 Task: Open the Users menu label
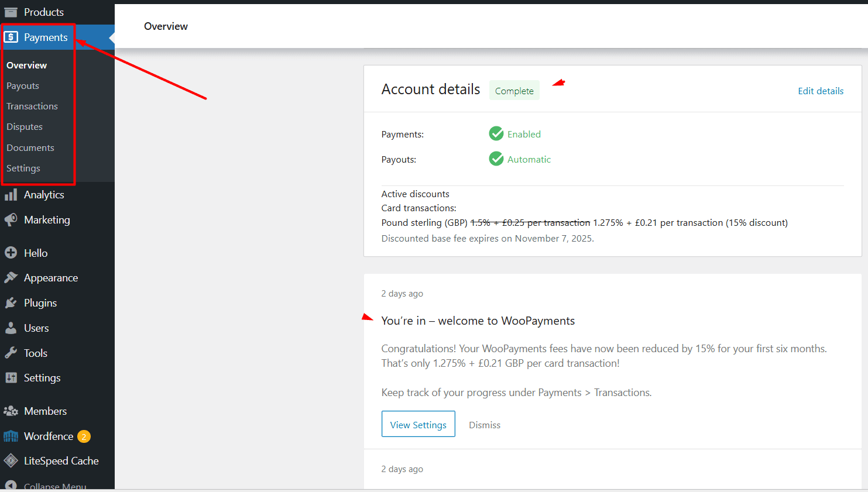(x=36, y=328)
